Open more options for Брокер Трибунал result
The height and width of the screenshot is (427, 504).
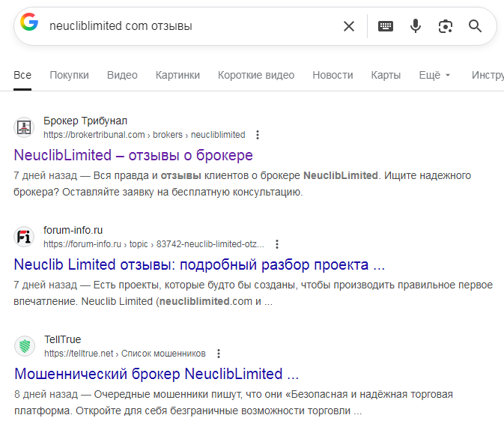258,135
